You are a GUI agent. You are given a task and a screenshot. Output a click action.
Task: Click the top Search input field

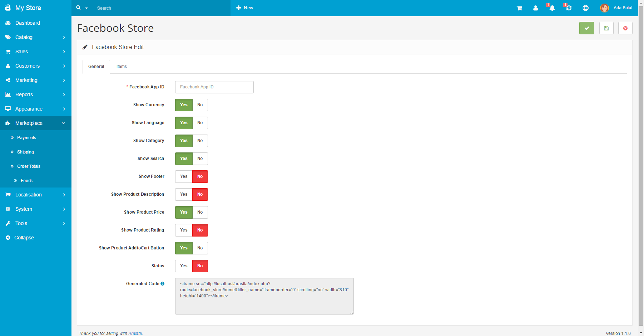161,8
